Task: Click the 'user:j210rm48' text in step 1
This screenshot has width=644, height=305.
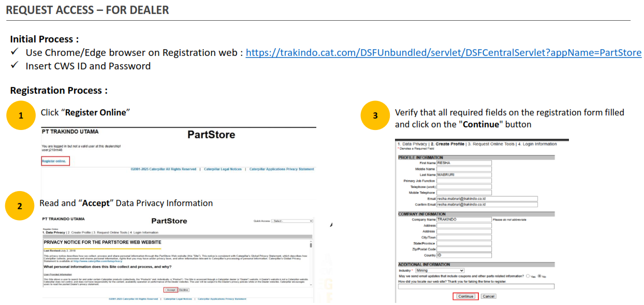Action: click(52, 150)
